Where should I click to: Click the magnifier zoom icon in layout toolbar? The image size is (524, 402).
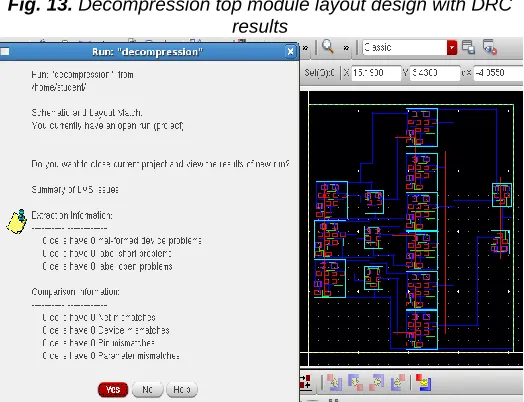click(328, 47)
